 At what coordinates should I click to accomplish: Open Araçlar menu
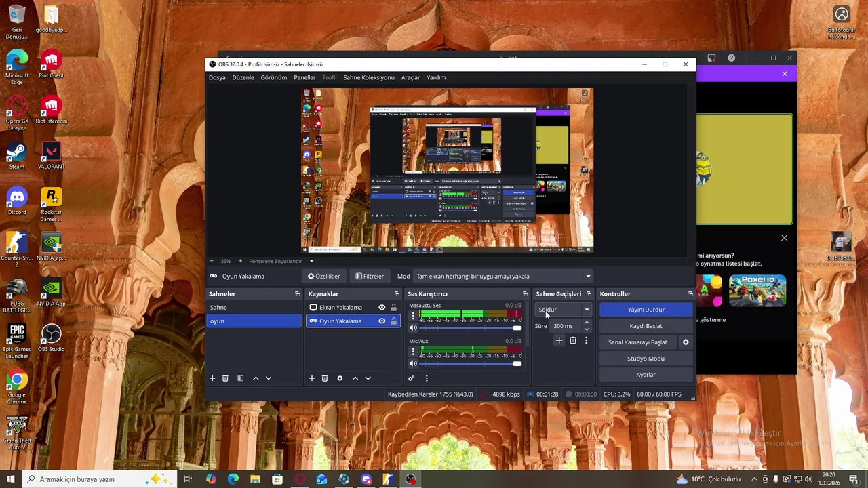coord(410,77)
